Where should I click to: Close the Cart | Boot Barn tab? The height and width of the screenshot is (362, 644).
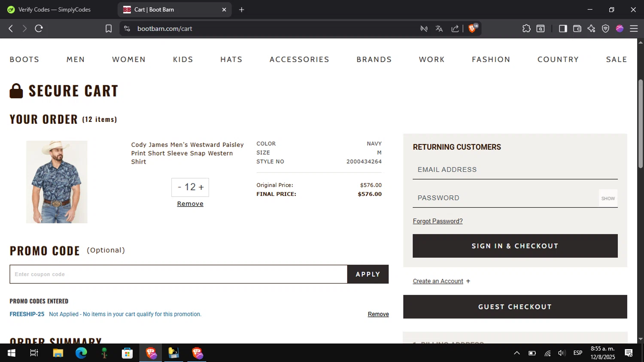(x=224, y=9)
